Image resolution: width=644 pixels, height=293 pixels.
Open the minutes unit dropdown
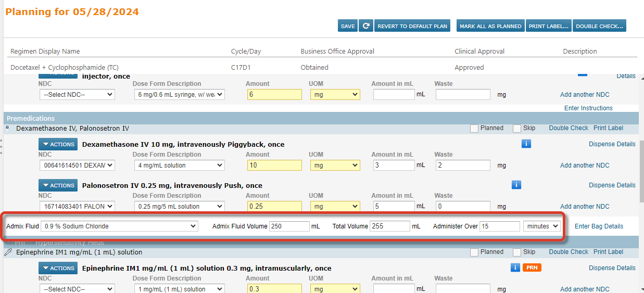click(x=541, y=226)
